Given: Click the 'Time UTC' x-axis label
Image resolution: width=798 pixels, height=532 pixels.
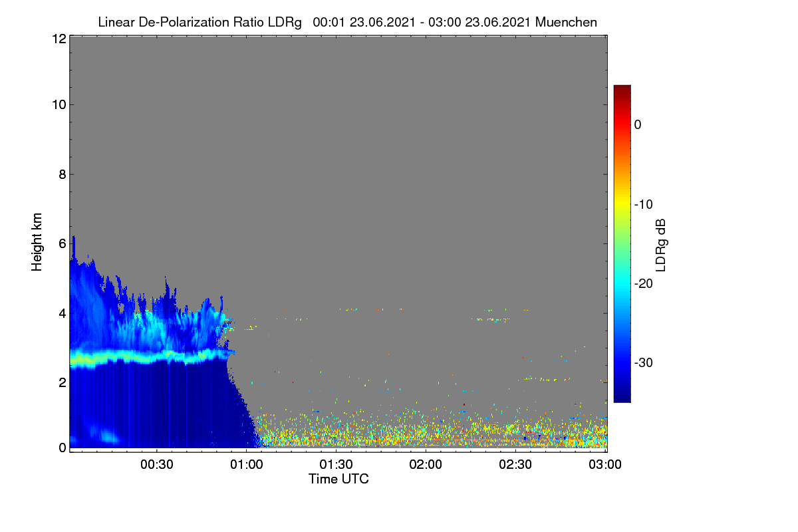Looking at the screenshot, I should click(338, 479).
